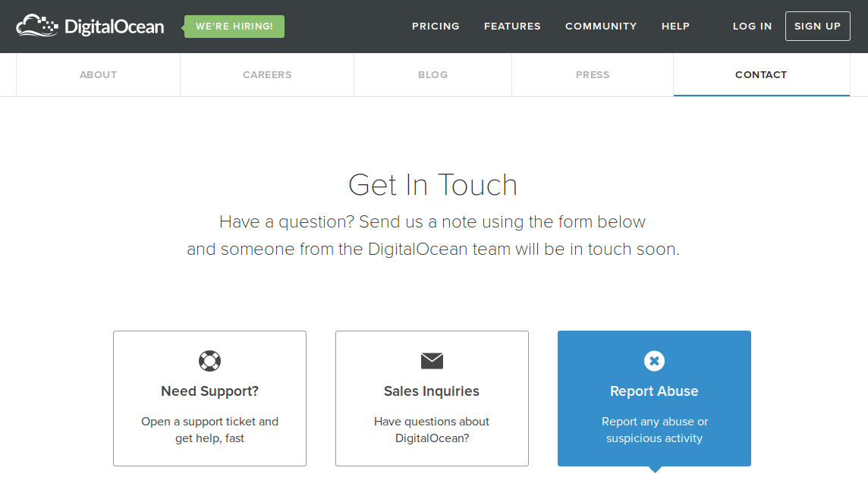
Task: Click 'Open a support ticket and get help, fast'
Action: tap(210, 430)
